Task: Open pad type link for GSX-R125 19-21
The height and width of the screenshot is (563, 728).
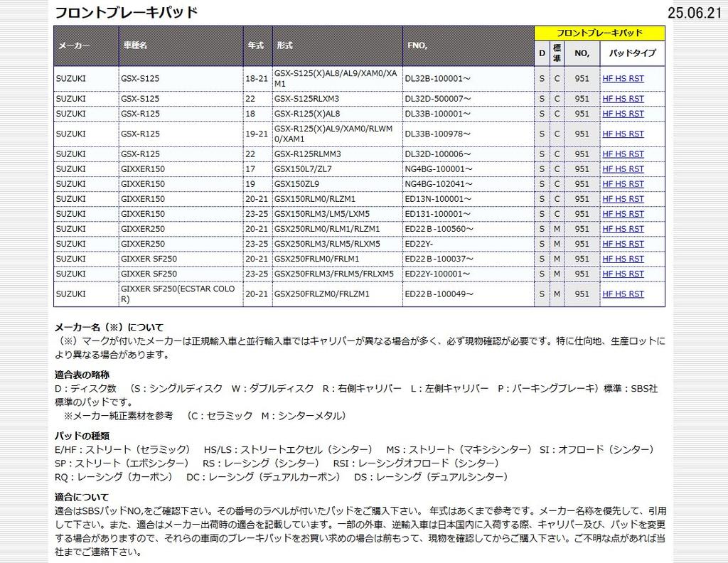Action: click(623, 134)
